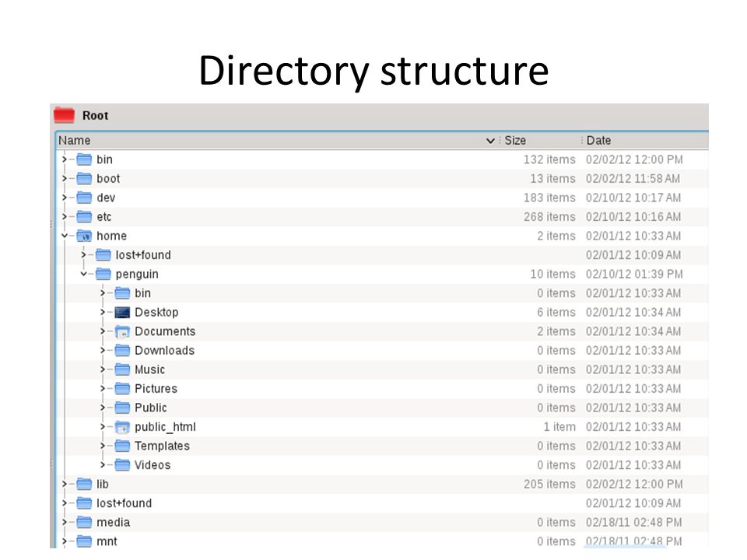Select the boot folder entry

tap(383, 179)
